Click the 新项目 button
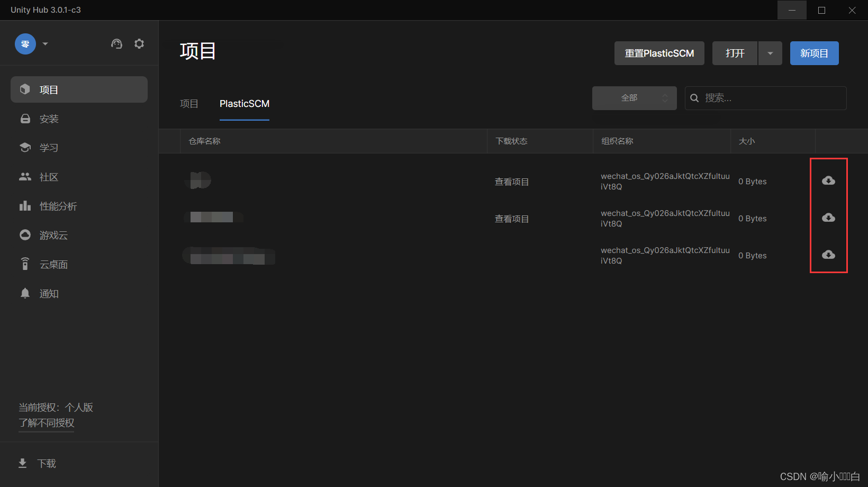Viewport: 868px width, 487px height. tap(814, 53)
